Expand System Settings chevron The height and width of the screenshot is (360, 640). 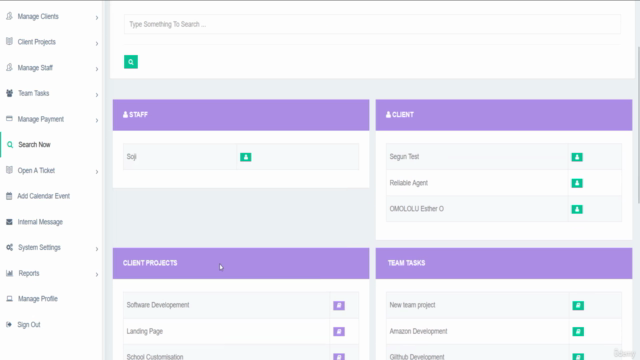point(97,249)
